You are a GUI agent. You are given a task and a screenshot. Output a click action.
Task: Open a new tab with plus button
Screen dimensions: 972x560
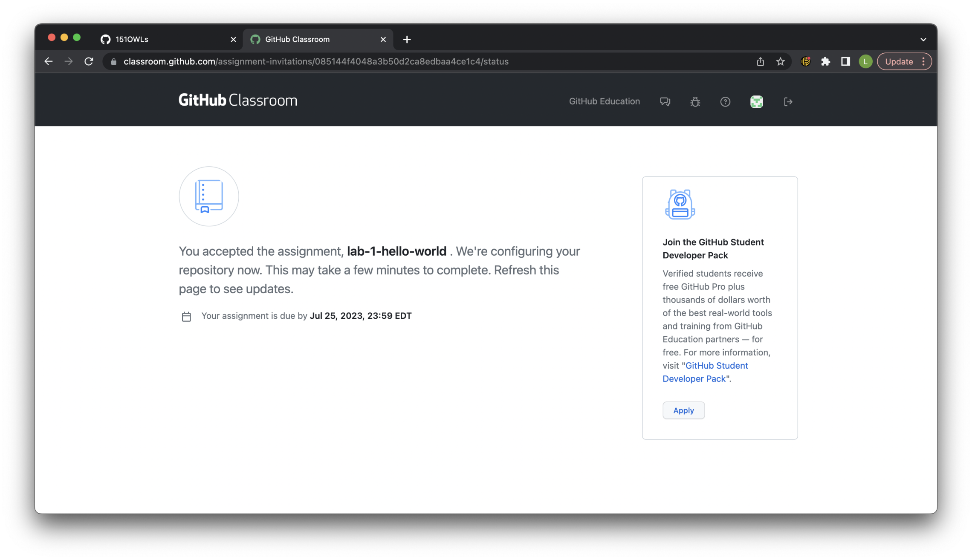coord(407,40)
